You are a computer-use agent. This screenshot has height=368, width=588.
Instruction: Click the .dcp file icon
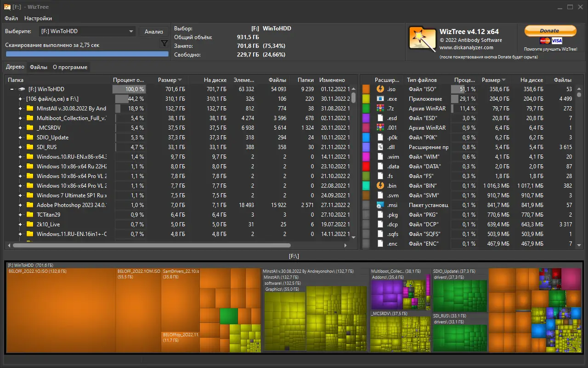(380, 224)
